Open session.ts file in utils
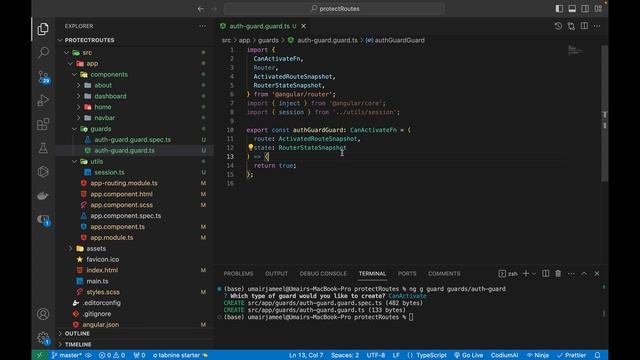This screenshot has width=640, height=360. click(109, 172)
